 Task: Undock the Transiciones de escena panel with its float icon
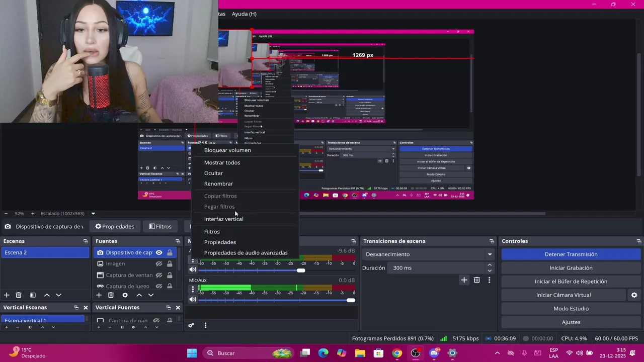pyautogui.click(x=492, y=241)
